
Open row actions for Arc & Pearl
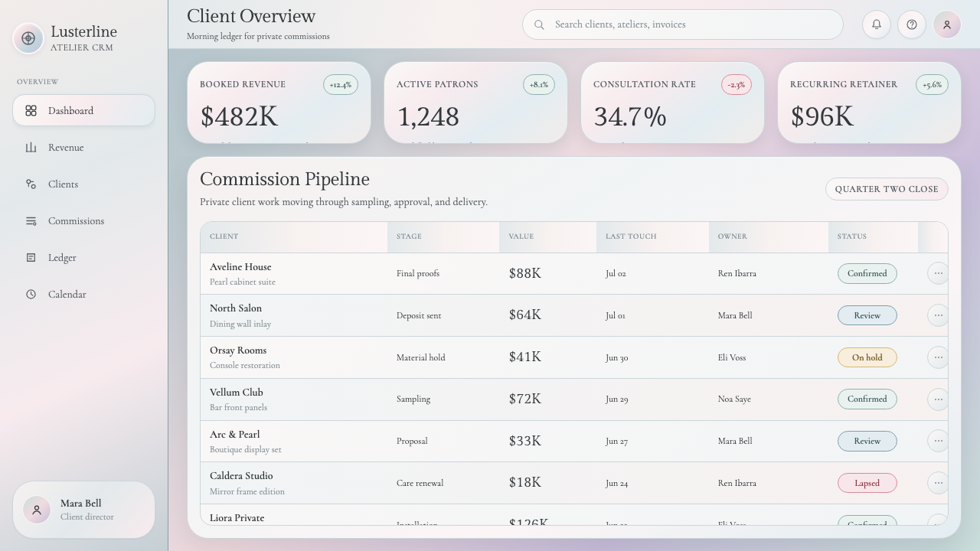(x=938, y=441)
